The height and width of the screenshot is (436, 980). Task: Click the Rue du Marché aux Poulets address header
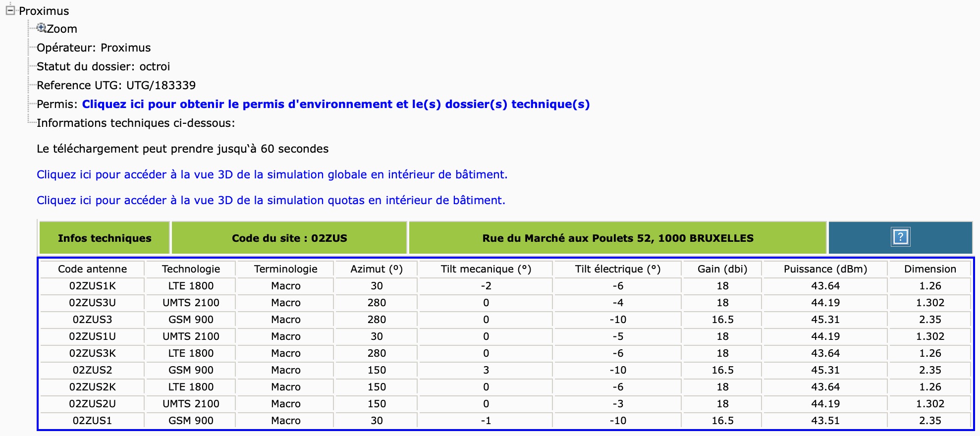(x=618, y=238)
